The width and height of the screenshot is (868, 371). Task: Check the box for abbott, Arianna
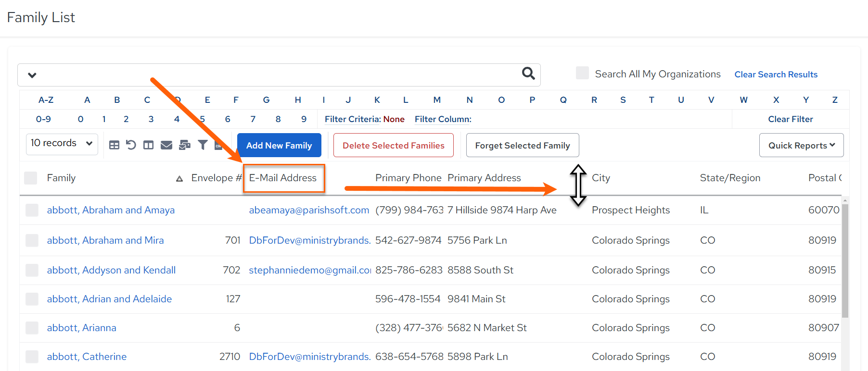click(32, 328)
